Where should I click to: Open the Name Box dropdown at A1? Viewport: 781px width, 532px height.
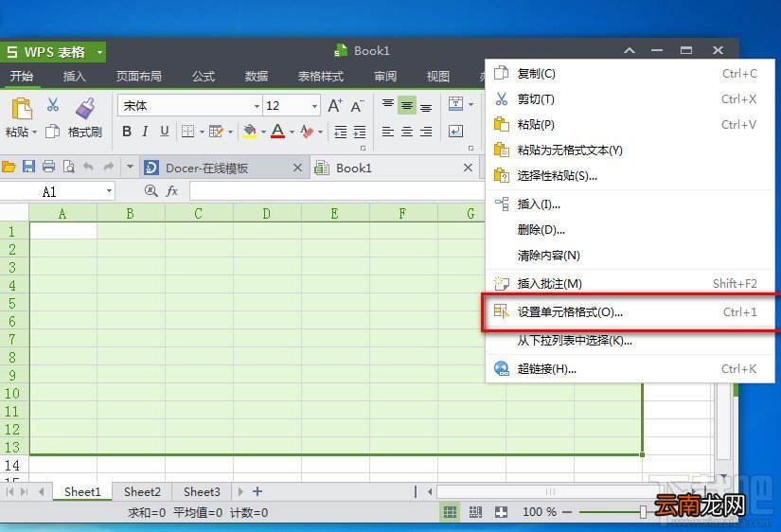(x=109, y=191)
